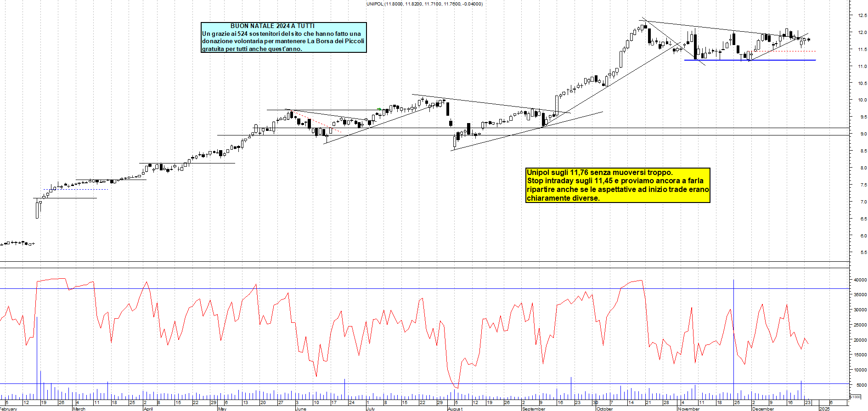Click the May month label on time axis
This screenshot has height=411, width=868.
[222, 409]
